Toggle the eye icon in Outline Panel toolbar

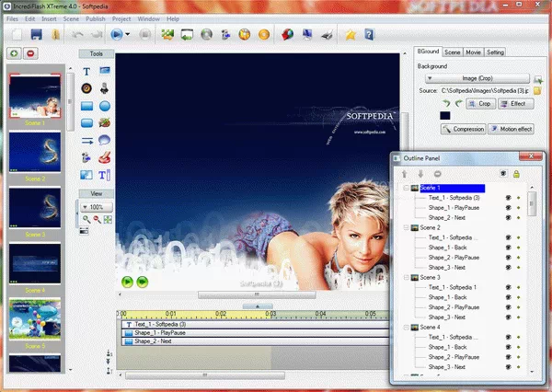[503, 174]
